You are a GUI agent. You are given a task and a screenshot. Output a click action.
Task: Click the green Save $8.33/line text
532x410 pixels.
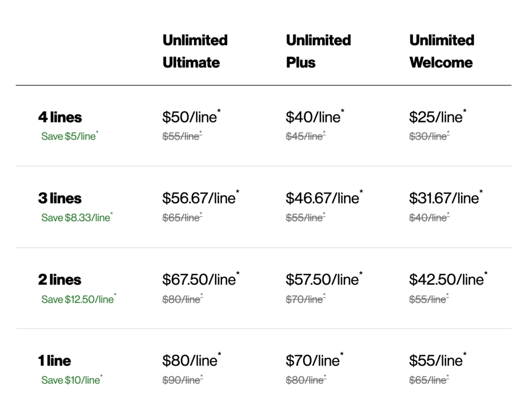(x=76, y=217)
